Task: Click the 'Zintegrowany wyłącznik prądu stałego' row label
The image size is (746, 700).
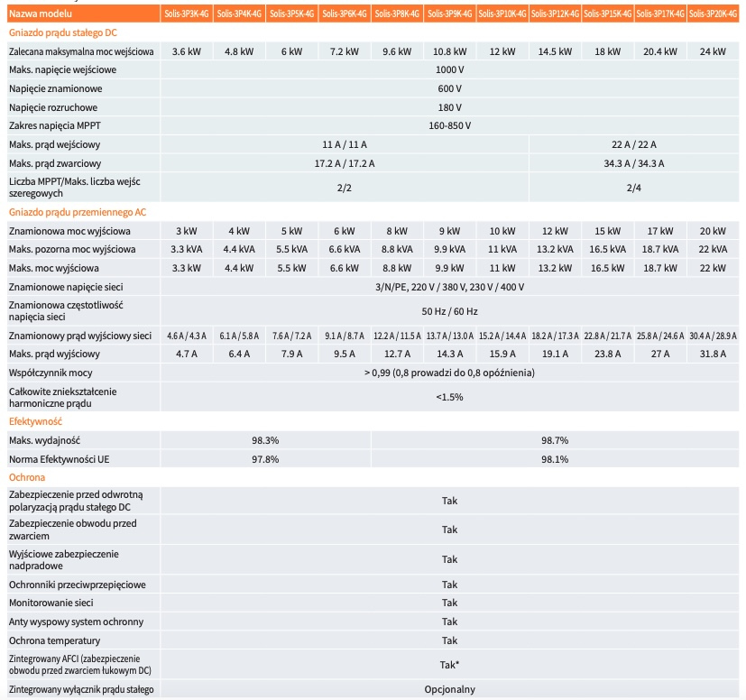Action: click(81, 689)
